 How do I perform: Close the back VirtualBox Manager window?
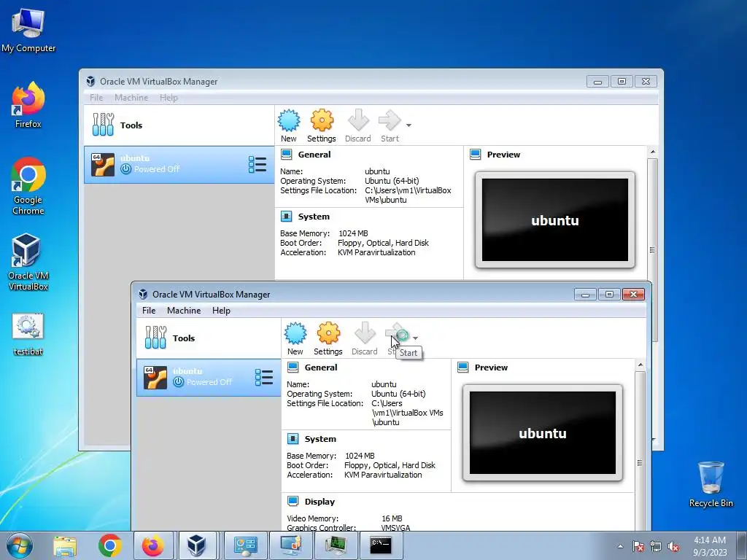coord(646,82)
